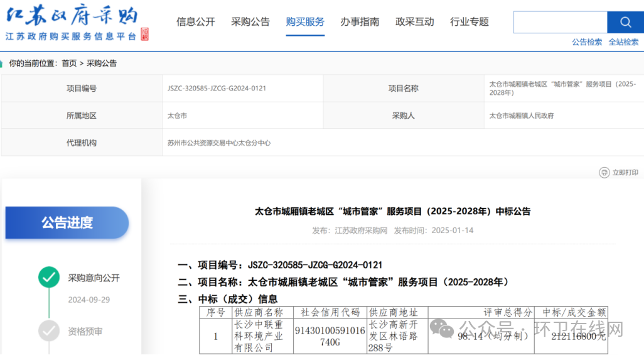The height and width of the screenshot is (355, 644).
Task: Open the 行业专题 menu
Action: coord(470,22)
